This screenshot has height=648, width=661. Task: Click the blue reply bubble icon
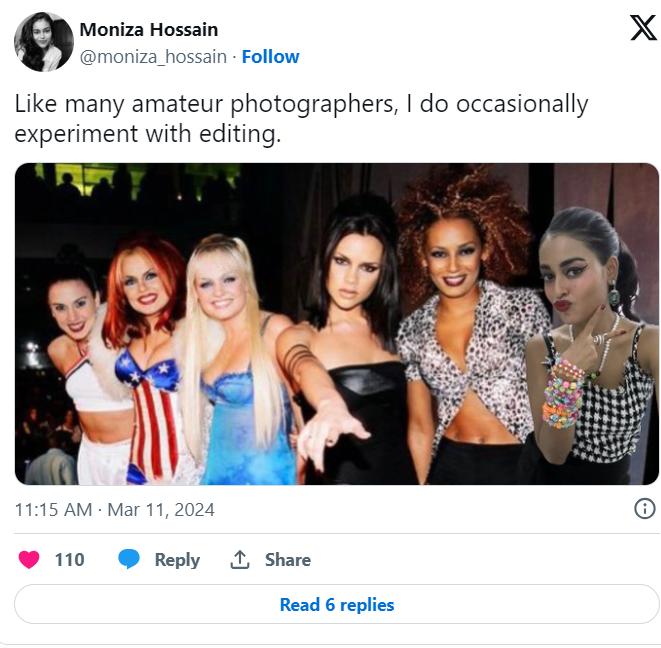click(x=129, y=559)
